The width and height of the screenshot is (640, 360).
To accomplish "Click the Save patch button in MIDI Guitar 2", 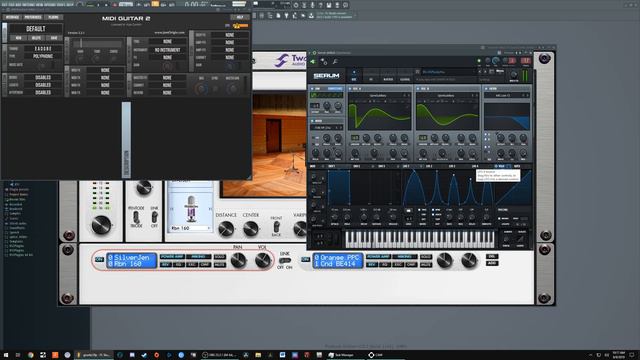I will (54, 38).
